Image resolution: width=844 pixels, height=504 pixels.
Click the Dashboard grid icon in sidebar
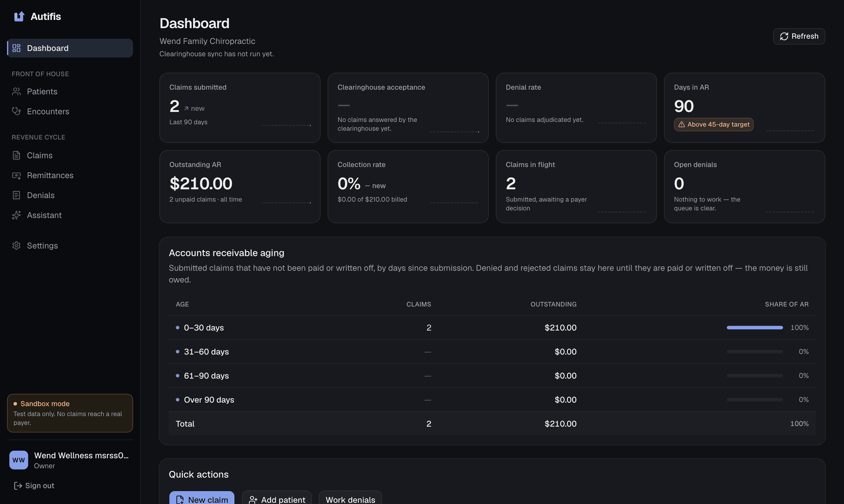(x=16, y=48)
